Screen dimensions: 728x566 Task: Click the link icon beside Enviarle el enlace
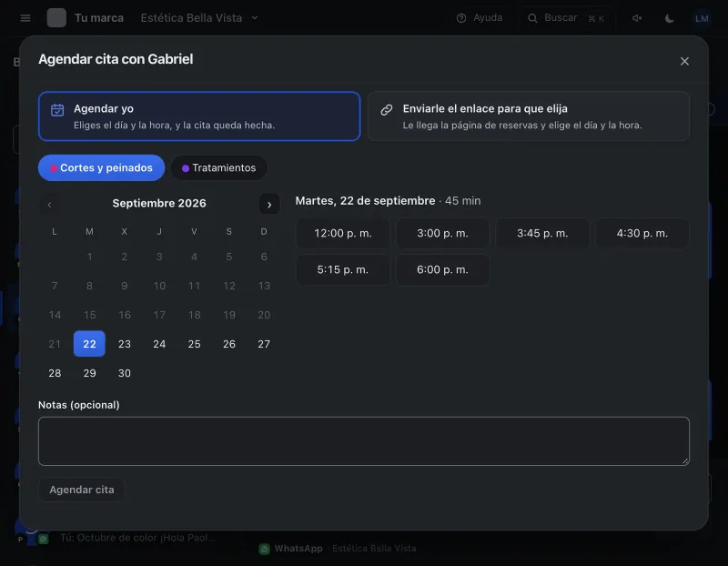(387, 110)
